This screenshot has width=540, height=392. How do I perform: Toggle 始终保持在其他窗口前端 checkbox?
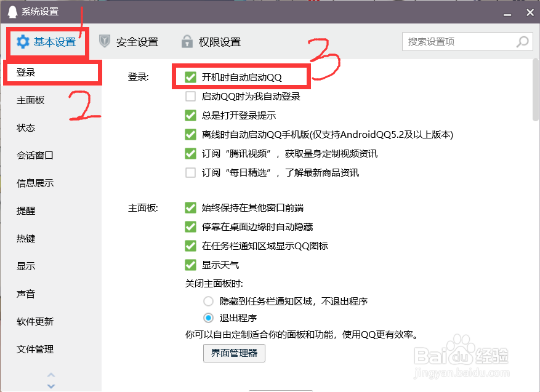[190, 207]
